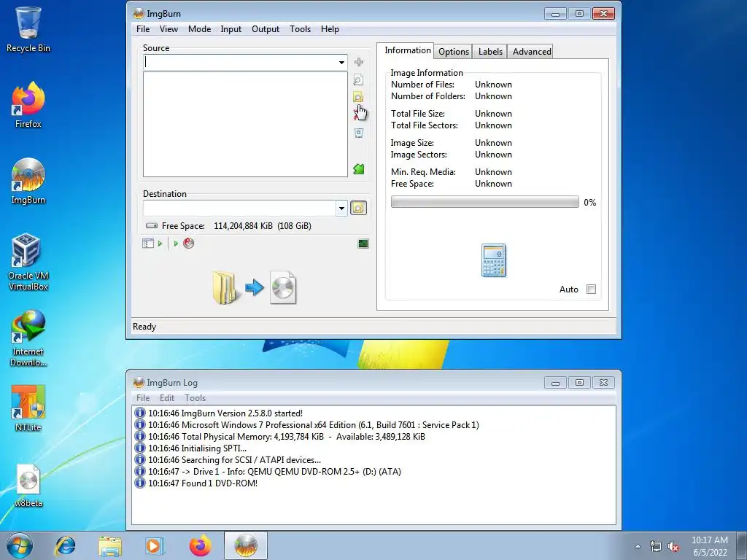Open the NTLite desktop shortcut

tap(28, 408)
